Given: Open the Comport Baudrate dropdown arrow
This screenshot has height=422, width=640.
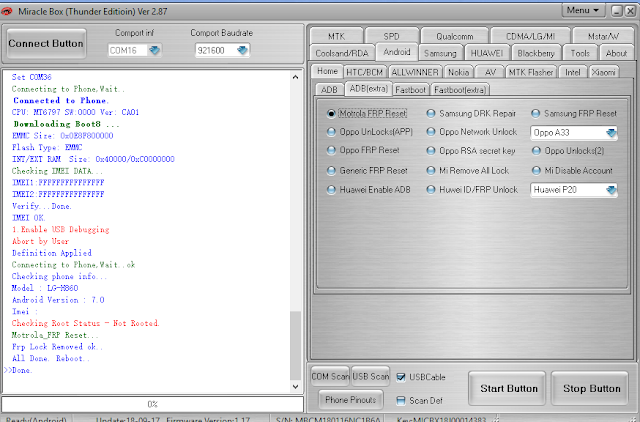Looking at the screenshot, I should pos(242,50).
